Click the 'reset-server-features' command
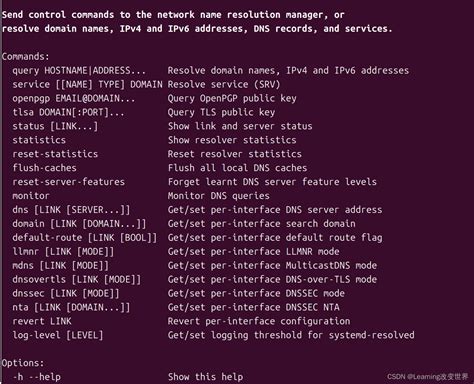474x384 pixels. tap(68, 182)
